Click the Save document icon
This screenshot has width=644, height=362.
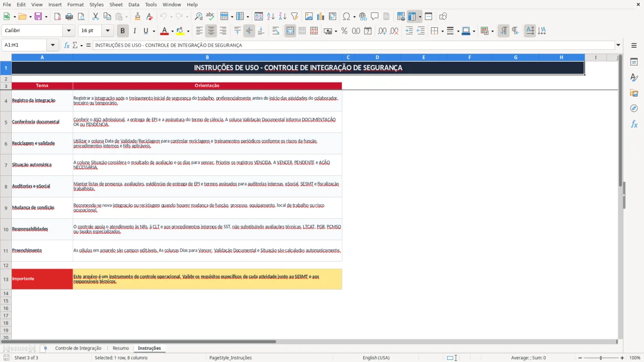38,17
